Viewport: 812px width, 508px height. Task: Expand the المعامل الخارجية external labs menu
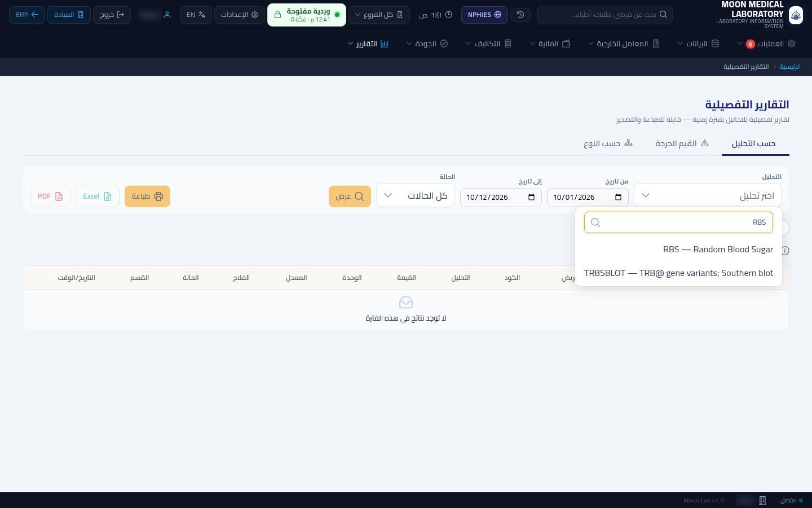click(624, 43)
